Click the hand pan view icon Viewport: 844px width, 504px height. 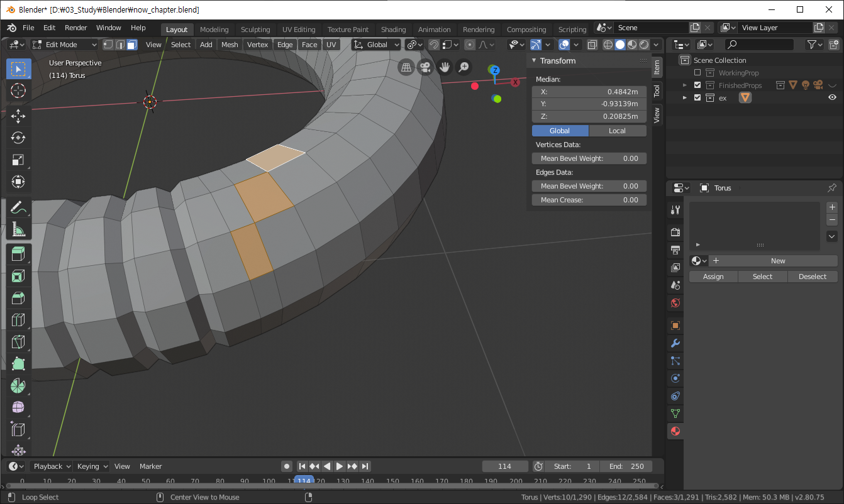coord(445,67)
